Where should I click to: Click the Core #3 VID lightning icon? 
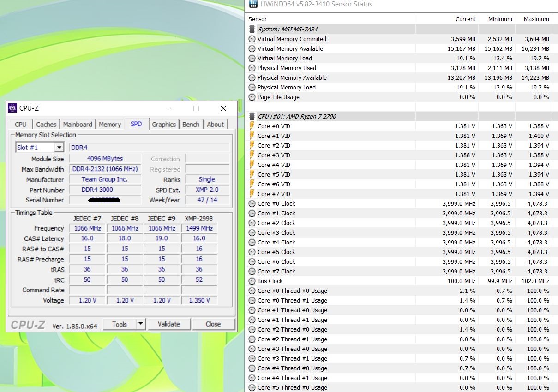click(x=252, y=155)
